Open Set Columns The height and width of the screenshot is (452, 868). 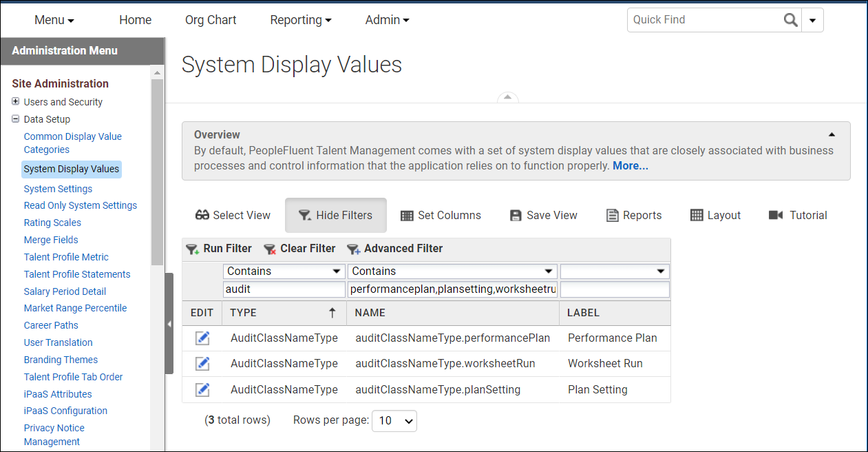pos(406,215)
